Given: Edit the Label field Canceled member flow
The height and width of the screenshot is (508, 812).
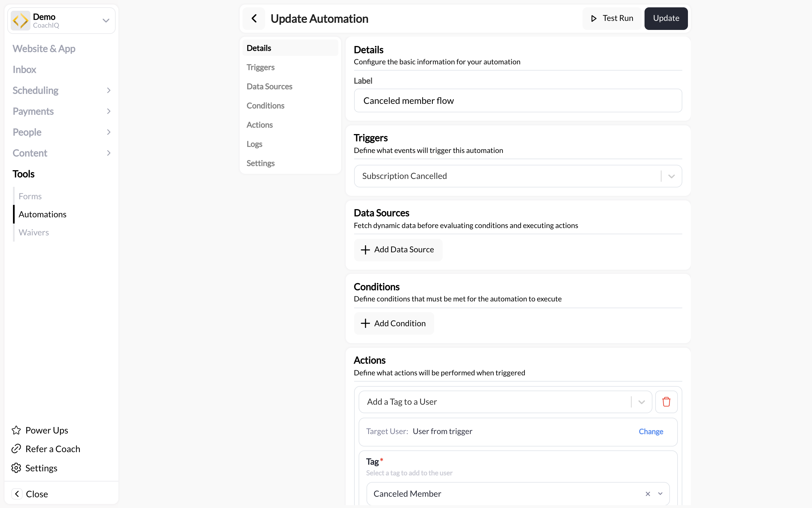Looking at the screenshot, I should coord(518,100).
